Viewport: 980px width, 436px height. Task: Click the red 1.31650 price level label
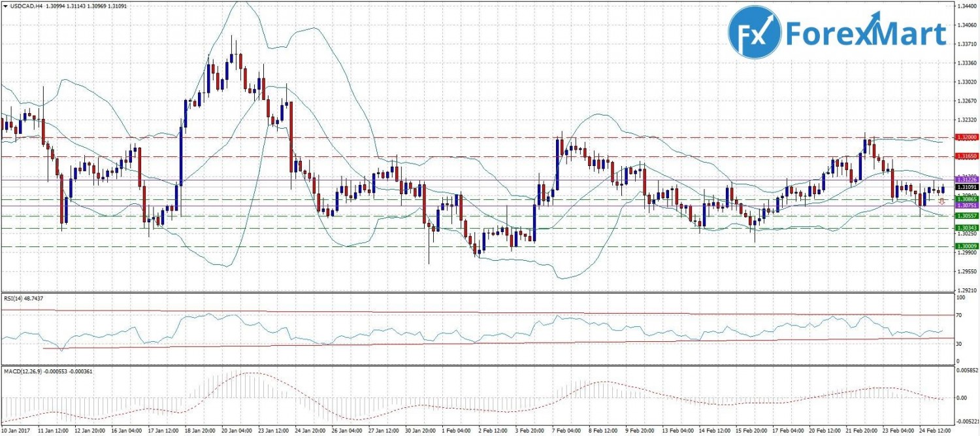pos(966,157)
